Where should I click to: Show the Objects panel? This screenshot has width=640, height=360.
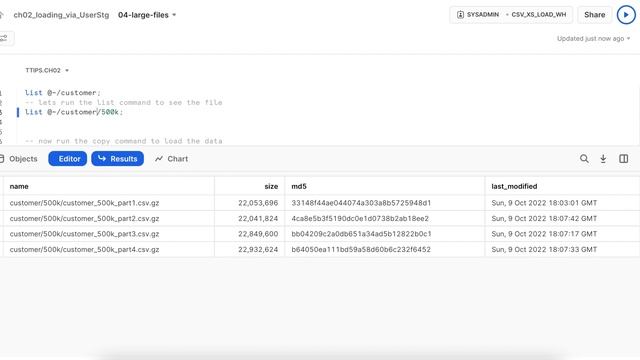click(x=19, y=159)
